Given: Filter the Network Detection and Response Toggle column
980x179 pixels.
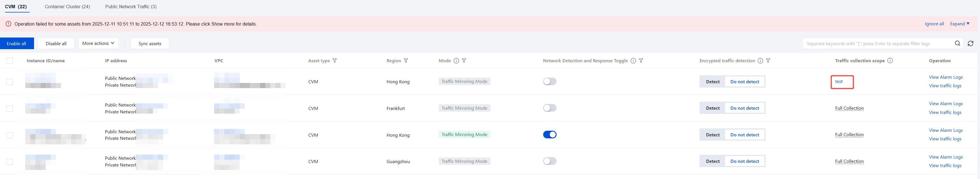Looking at the screenshot, I should [641, 61].
